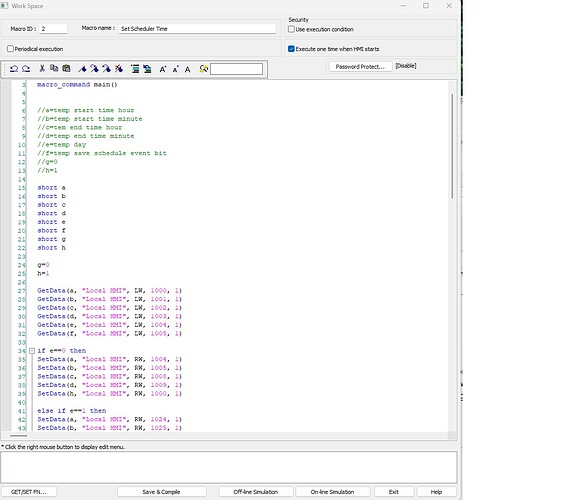
Task: Click the increase font size icon
Action: (163, 69)
